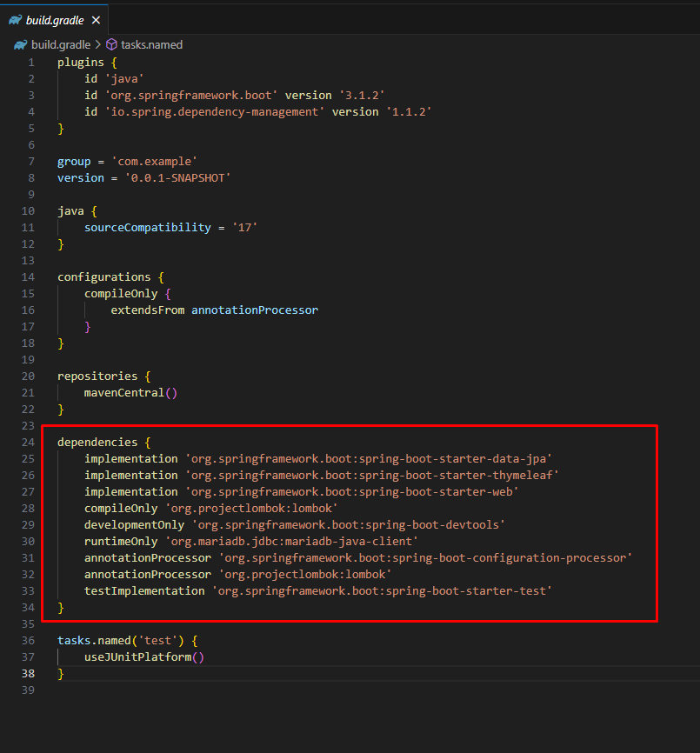Click 'configurations' on line 14
Screen dimensions: 700x753
click(x=104, y=277)
